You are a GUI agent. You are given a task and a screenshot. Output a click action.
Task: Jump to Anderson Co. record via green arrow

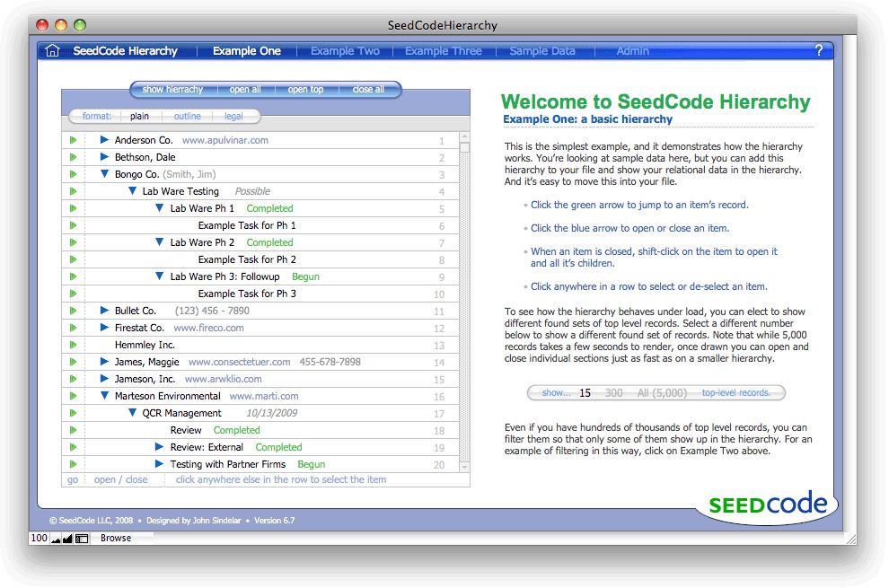coord(73,140)
